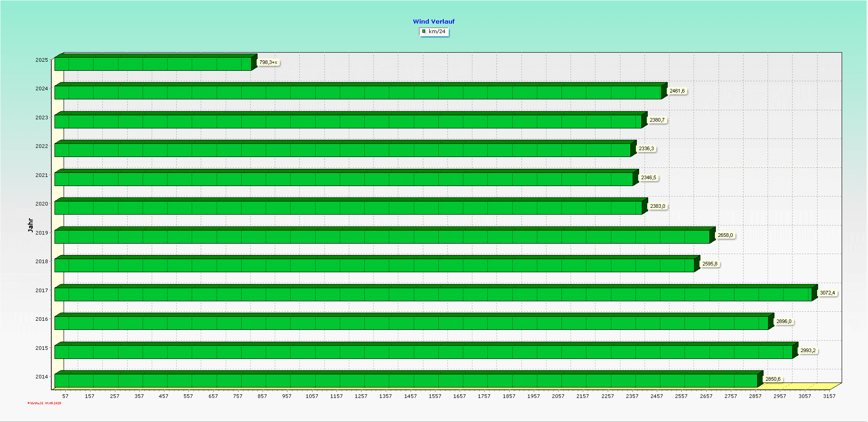Viewport: 868px width, 422px height.
Task: Click the 2022 year axis label
Action: pyautogui.click(x=42, y=146)
